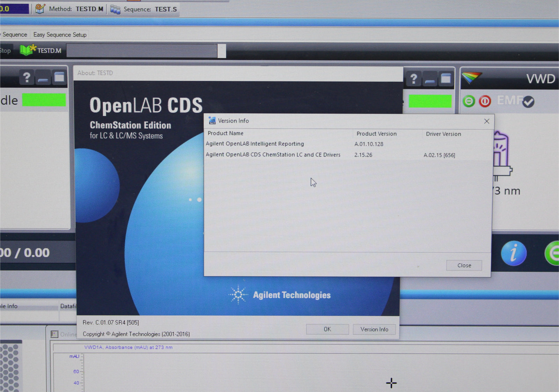
Task: Click the blue info icon
Action: point(513,253)
